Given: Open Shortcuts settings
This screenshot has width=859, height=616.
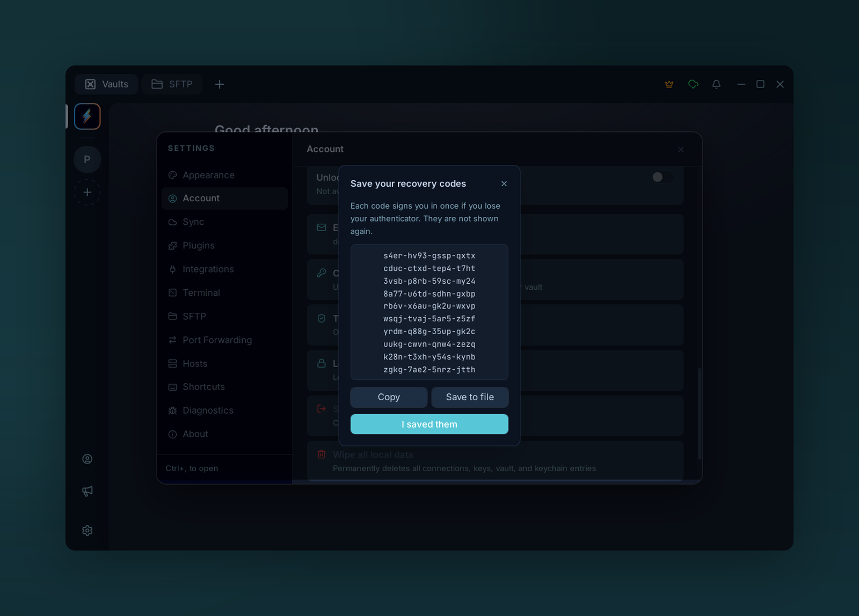Looking at the screenshot, I should [224, 387].
